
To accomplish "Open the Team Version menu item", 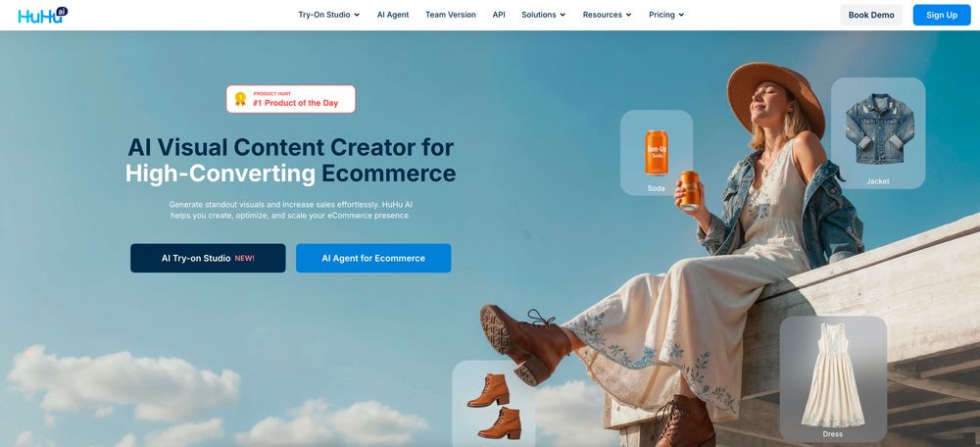I will tap(451, 15).
